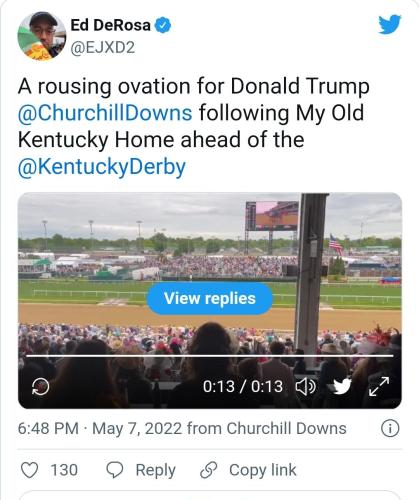
Task: Open the 6:48 PM May 7, 2022 timestamp
Action: click(x=99, y=428)
